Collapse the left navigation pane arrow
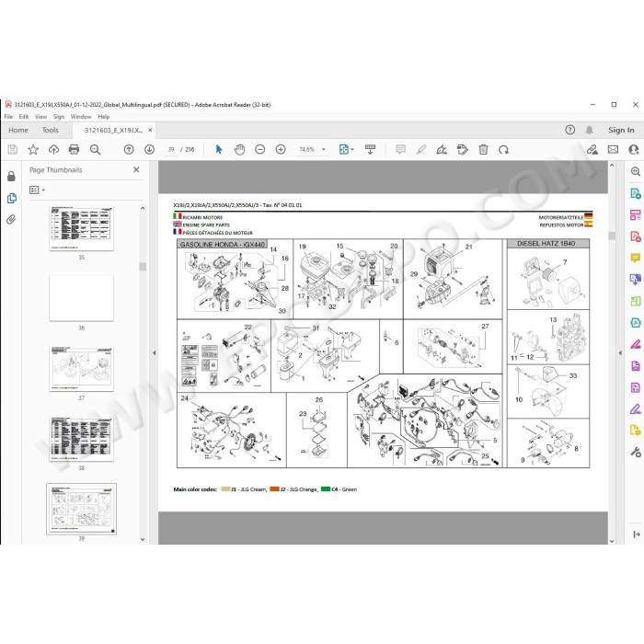The image size is (644, 644). click(155, 352)
